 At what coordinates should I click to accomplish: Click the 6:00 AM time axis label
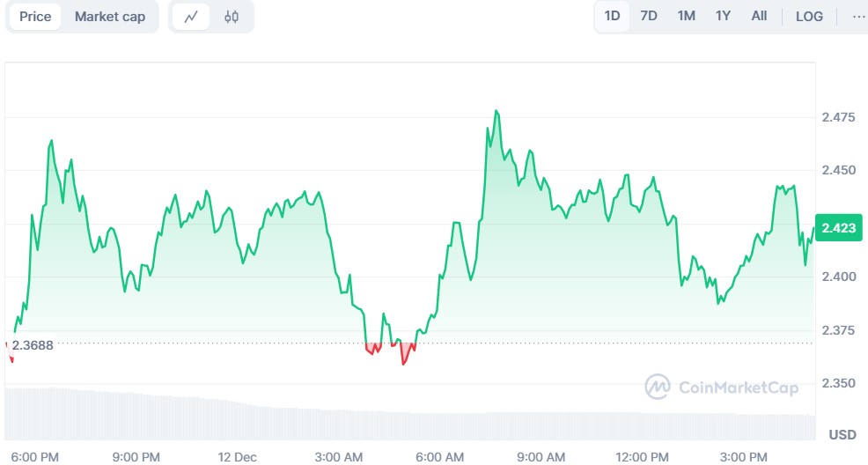point(439,456)
